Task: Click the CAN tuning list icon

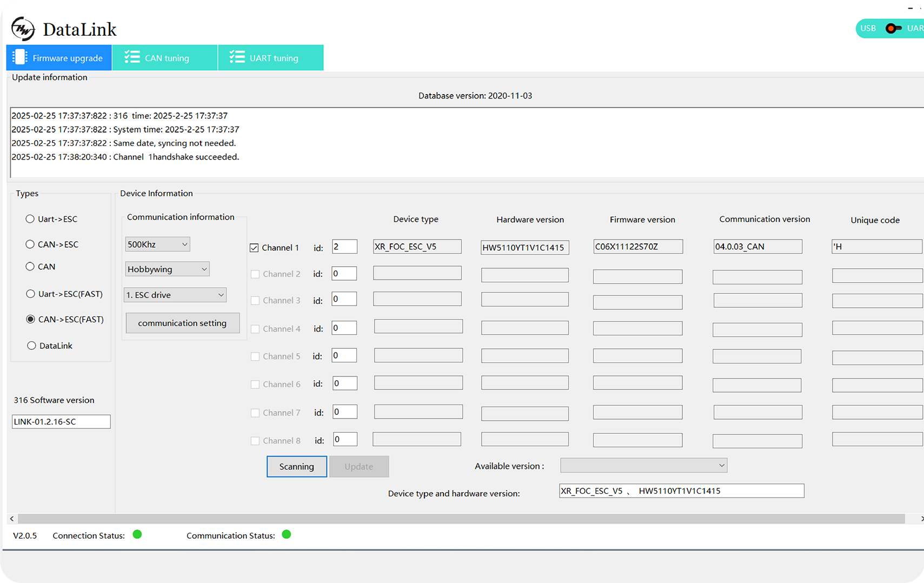Action: 132,57
